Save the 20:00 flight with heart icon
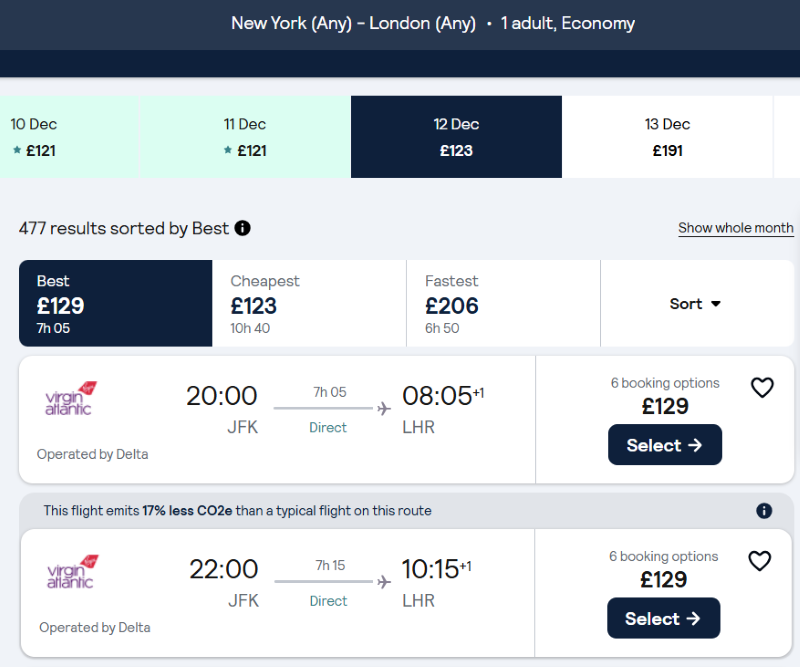This screenshot has width=800, height=667. tap(762, 388)
